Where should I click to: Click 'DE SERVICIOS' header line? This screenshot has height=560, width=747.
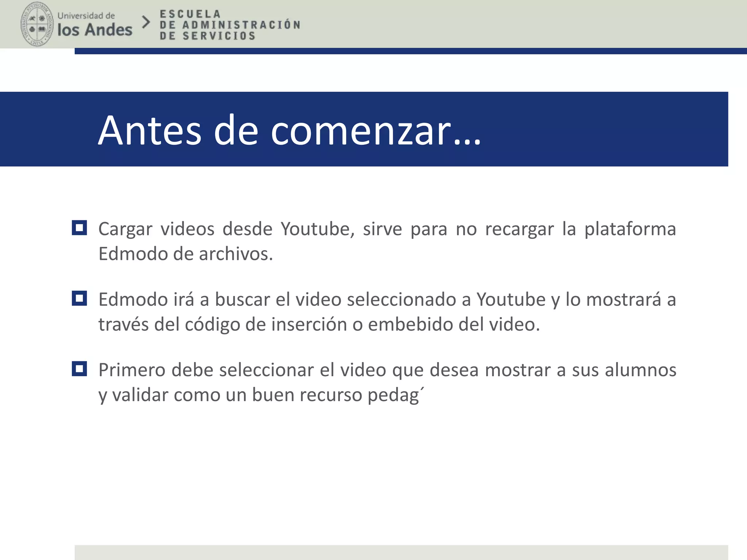pos(208,36)
